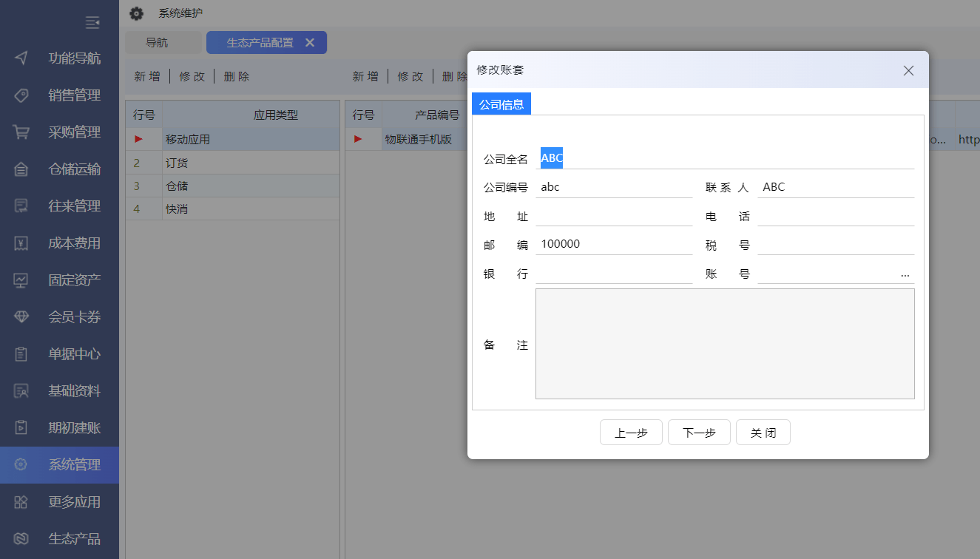Click the 应用类型 column header
The width and height of the screenshot is (980, 559).
point(275,115)
